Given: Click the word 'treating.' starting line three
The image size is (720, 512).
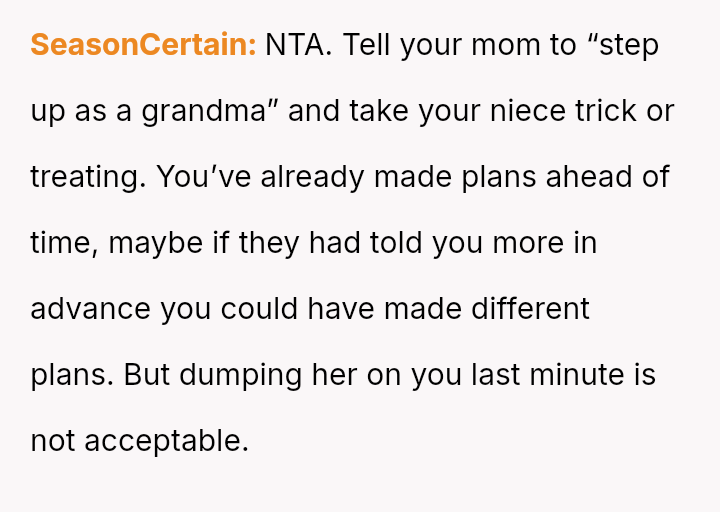Looking at the screenshot, I should [88, 177].
